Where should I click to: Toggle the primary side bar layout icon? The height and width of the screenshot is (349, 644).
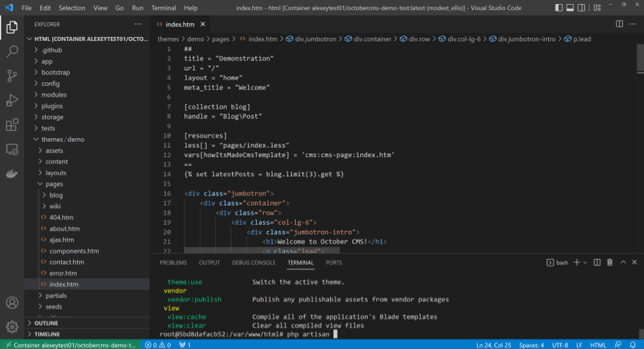click(x=559, y=8)
